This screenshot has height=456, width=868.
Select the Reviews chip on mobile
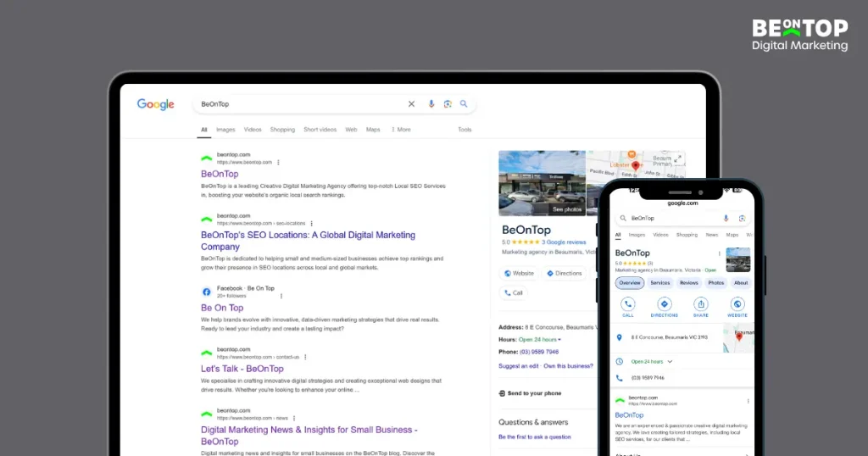(689, 282)
